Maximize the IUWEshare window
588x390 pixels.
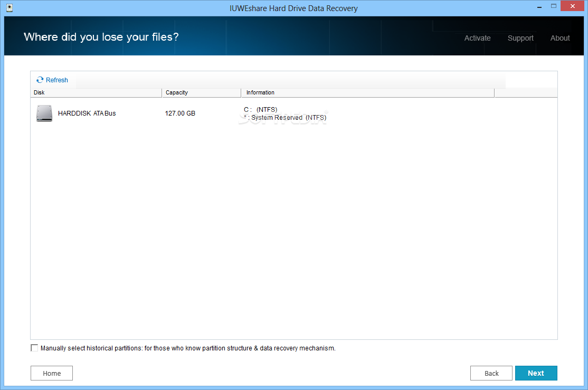click(554, 6)
